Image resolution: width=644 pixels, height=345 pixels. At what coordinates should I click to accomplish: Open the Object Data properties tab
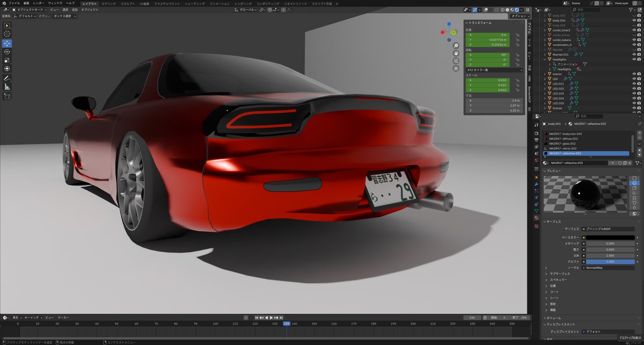(x=536, y=211)
